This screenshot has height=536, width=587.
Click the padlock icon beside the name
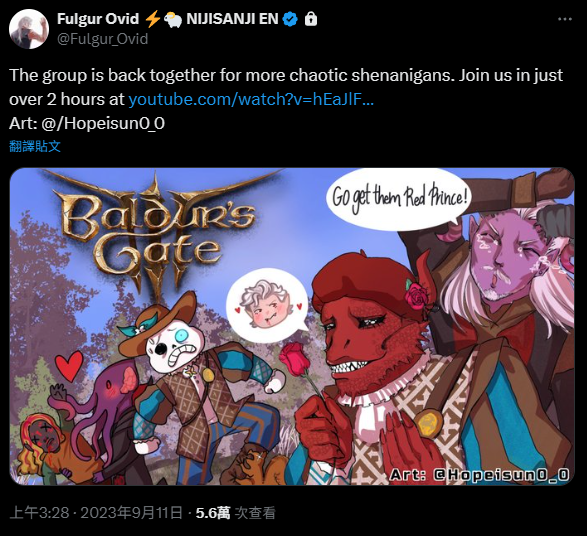click(311, 19)
